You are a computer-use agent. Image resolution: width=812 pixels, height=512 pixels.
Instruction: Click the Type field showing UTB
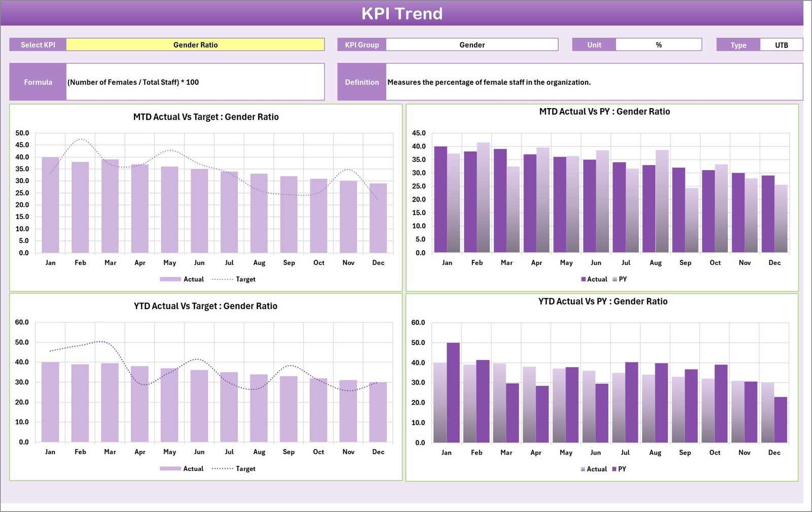coord(781,45)
